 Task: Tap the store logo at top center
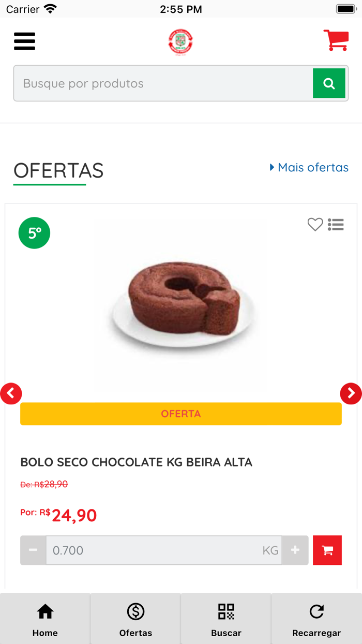[180, 41]
